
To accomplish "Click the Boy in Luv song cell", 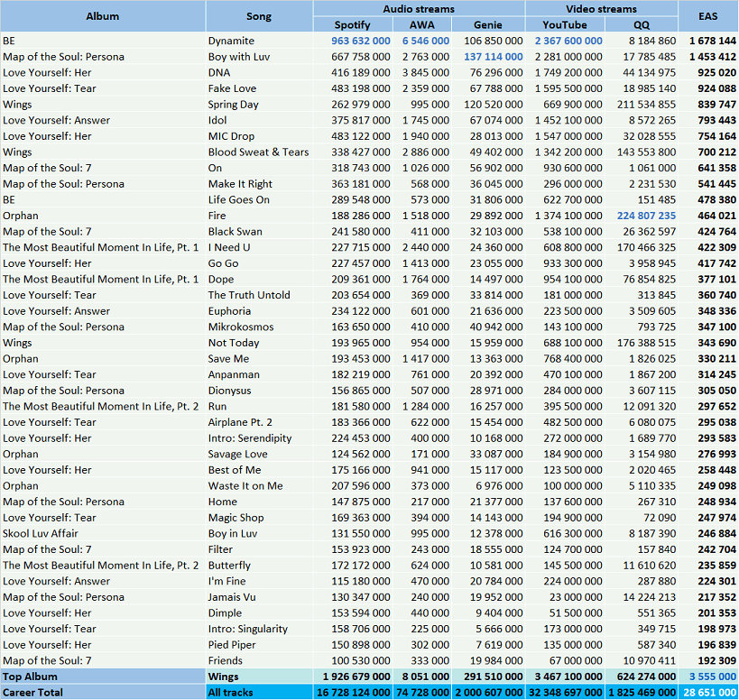I will (259, 533).
